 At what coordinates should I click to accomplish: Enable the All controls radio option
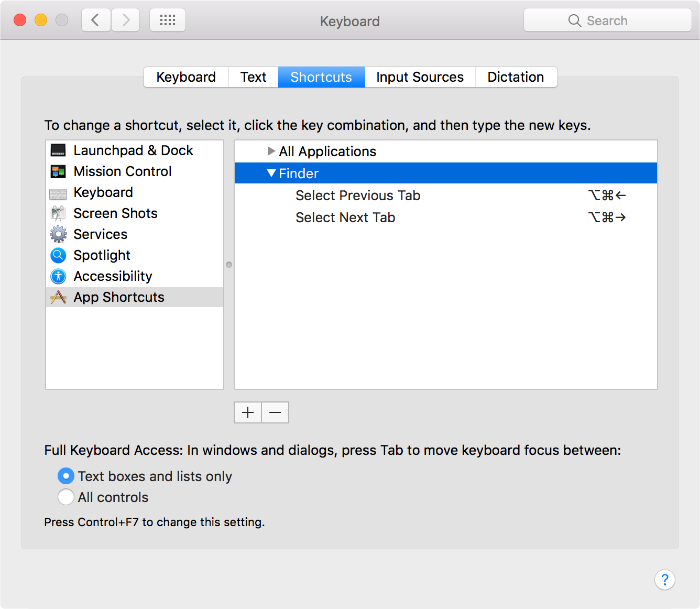click(66, 497)
